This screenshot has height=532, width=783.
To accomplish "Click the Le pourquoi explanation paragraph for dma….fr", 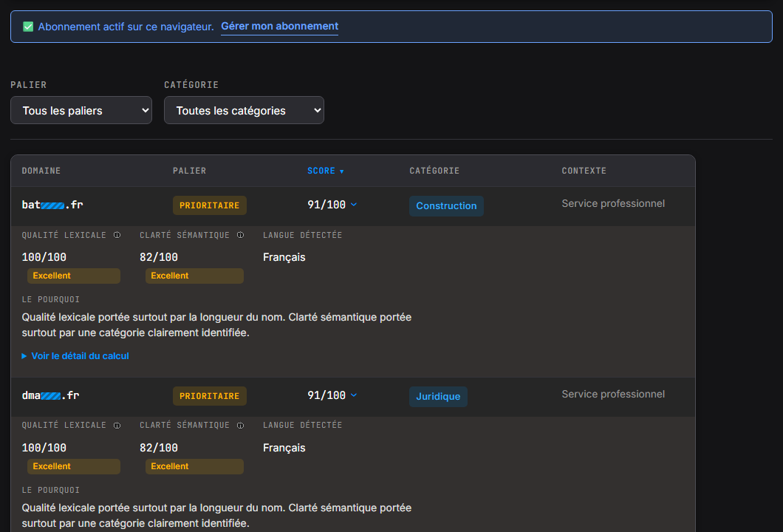I will (x=216, y=516).
